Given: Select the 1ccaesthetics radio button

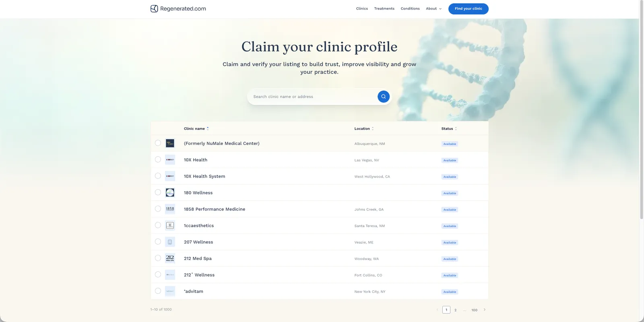Looking at the screenshot, I should [x=158, y=225].
